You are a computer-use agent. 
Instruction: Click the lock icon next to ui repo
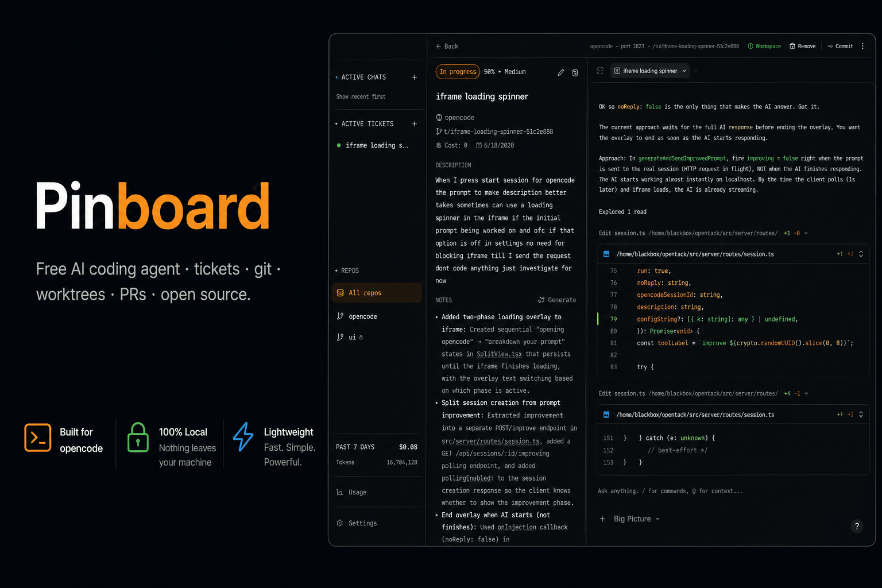pos(361,337)
